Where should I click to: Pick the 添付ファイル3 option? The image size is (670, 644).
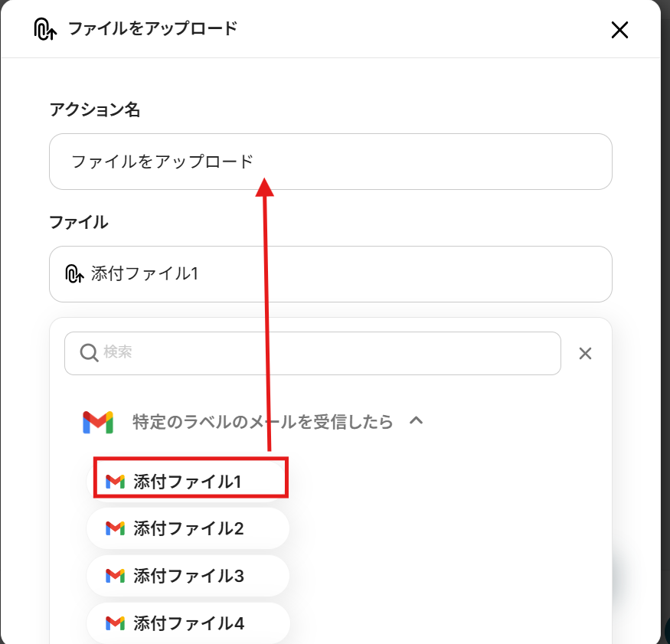pyautogui.click(x=188, y=576)
